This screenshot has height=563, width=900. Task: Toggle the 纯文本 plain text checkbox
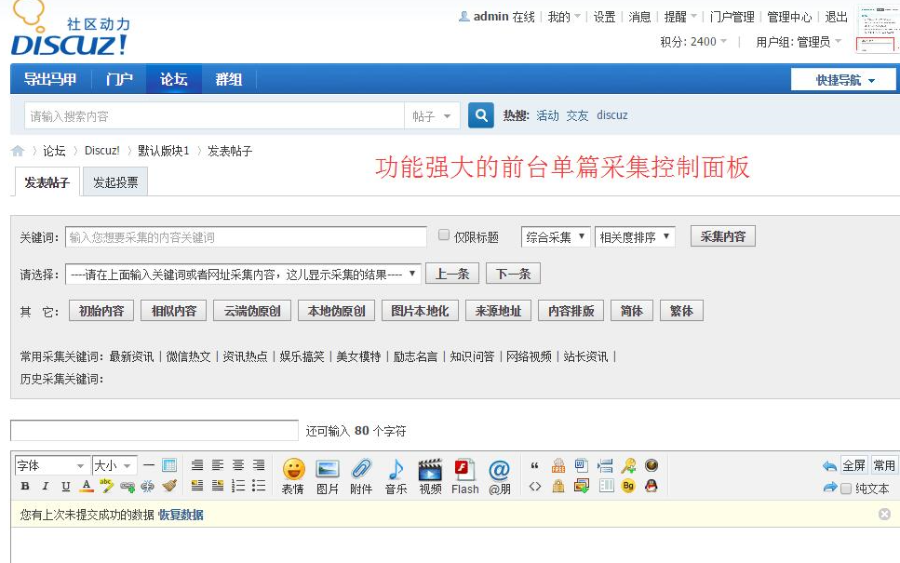845,488
